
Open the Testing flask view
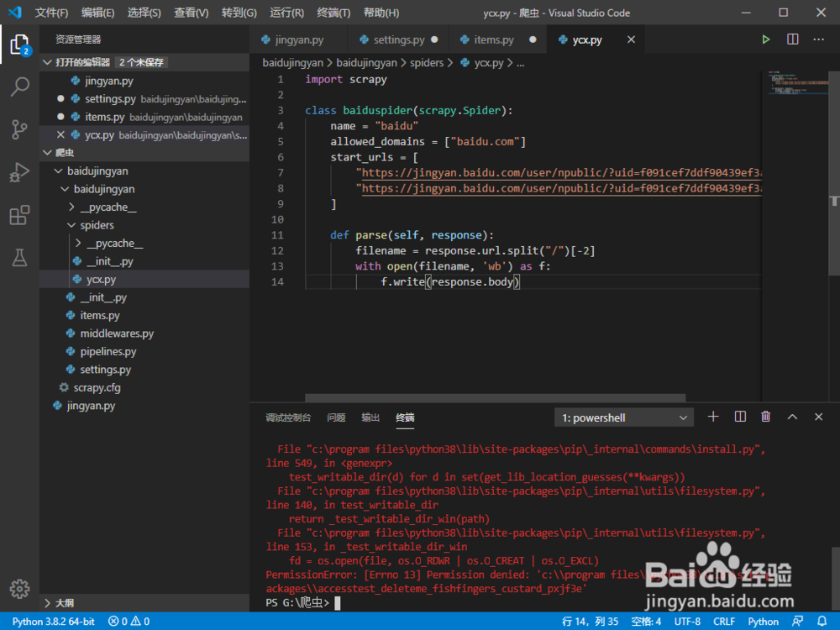[20, 258]
